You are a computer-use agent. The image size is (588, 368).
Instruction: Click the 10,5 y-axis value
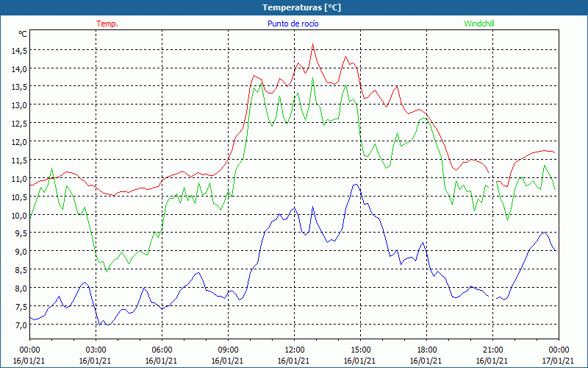pos(19,197)
